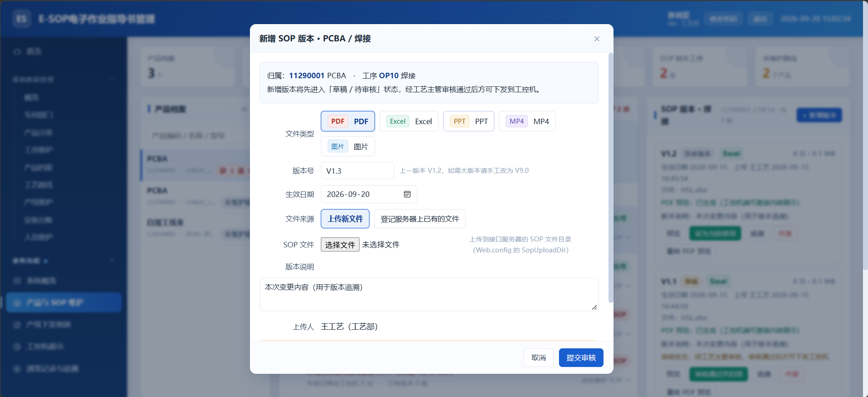Choose the Excel file type option
868x397 pixels.
[409, 121]
